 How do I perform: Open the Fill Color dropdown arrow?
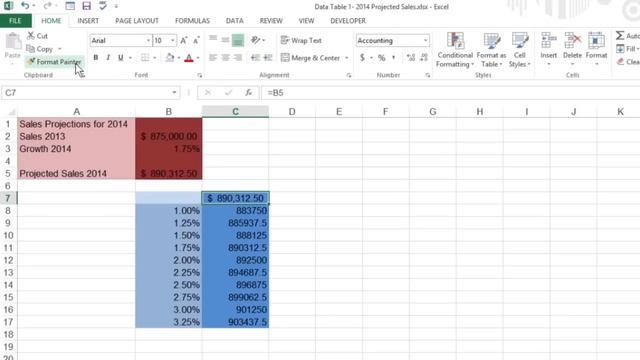click(179, 58)
